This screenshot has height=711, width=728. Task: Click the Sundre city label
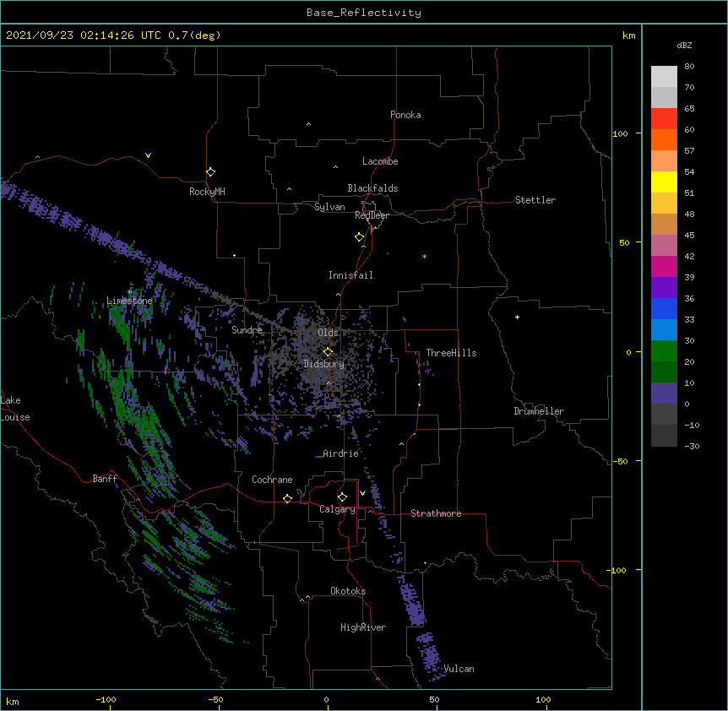[247, 330]
